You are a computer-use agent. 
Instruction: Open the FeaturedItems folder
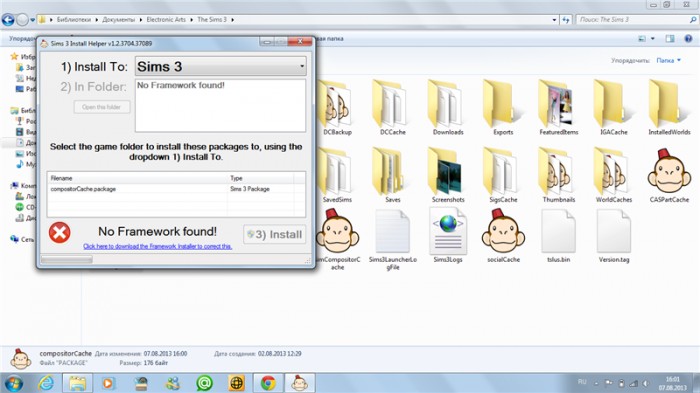(558, 108)
